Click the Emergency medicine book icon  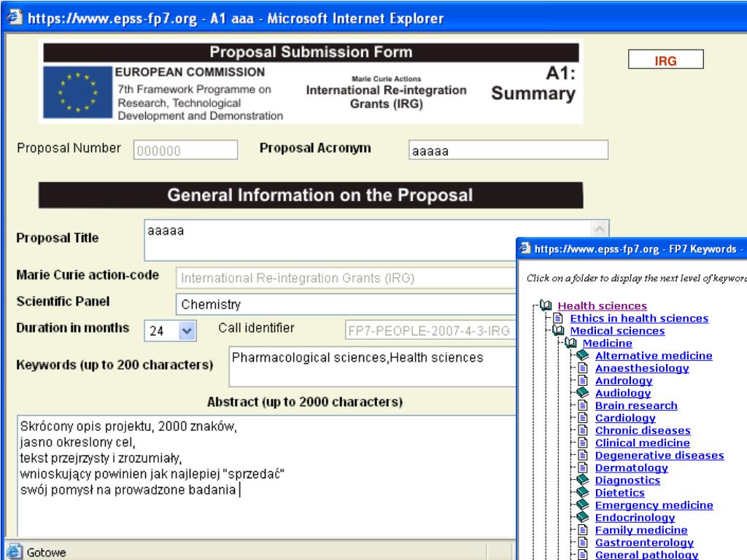pyautogui.click(x=583, y=505)
